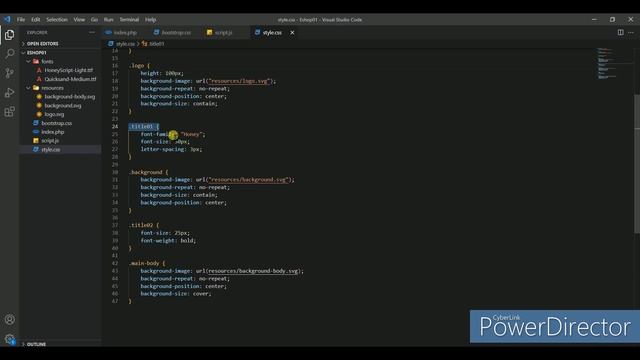Collapse the resources folder
Viewport: 640px width, 360px height.
pos(52,88)
